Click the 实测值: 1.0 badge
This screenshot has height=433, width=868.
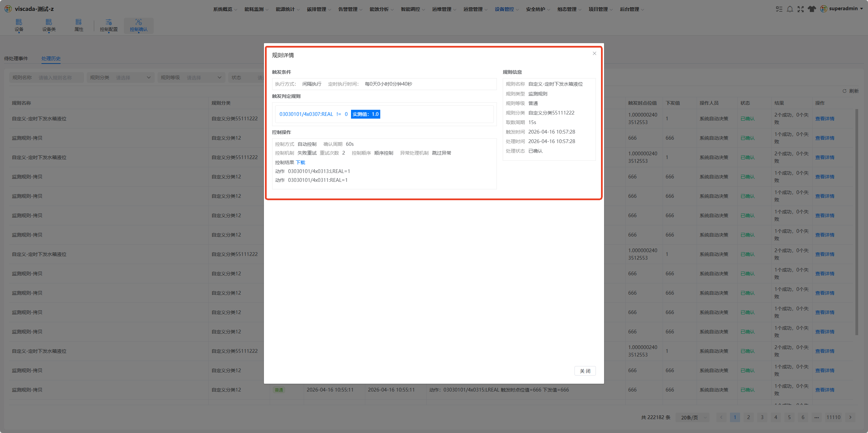[x=366, y=114]
